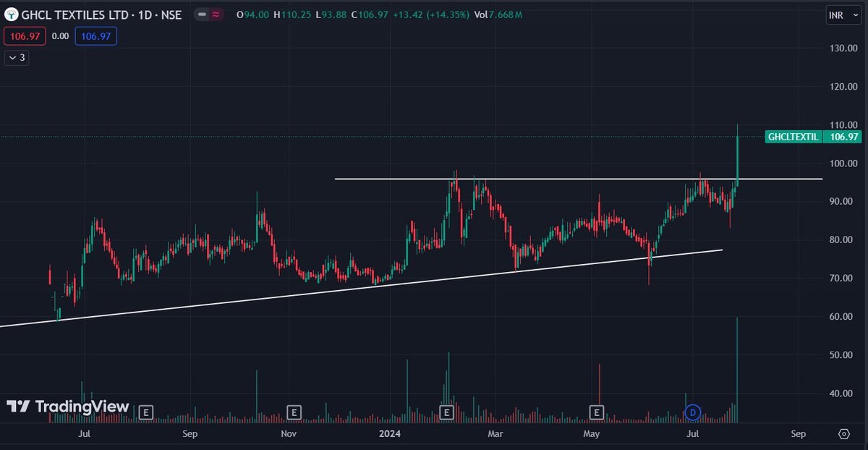The height and width of the screenshot is (450, 868).
Task: Click the Sep label nearest the settings gear
Action: click(x=798, y=434)
